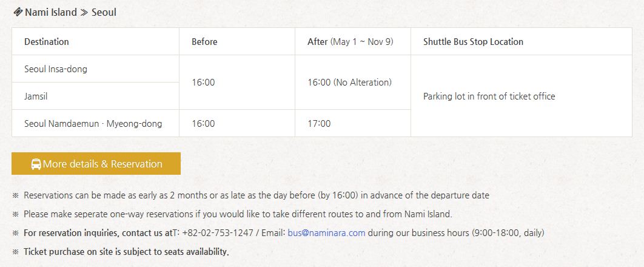644x267 pixels.
Task: Click the separate one-way reservations note
Action: [238, 214]
